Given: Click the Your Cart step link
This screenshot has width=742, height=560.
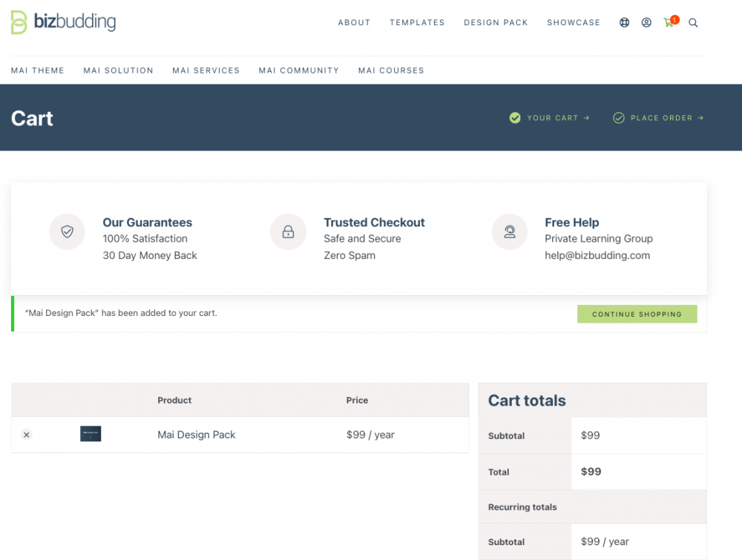Looking at the screenshot, I should 549,118.
